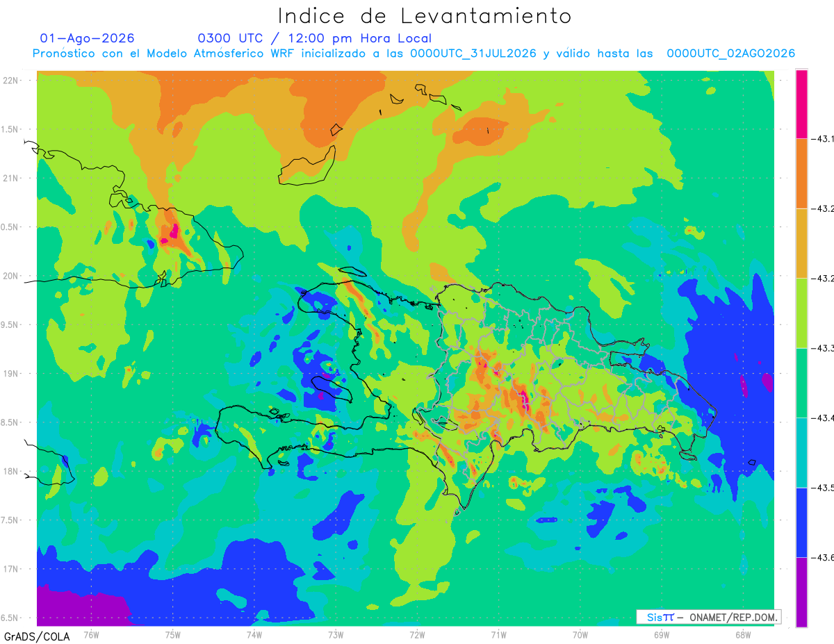Screen dimensions: 834x644
Task: Click the '73W' longitude label
Action: tap(336, 634)
